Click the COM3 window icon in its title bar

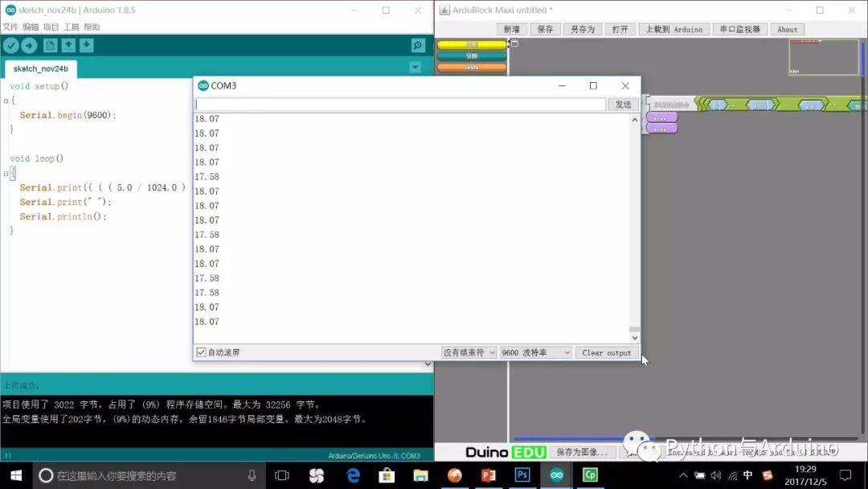click(203, 85)
